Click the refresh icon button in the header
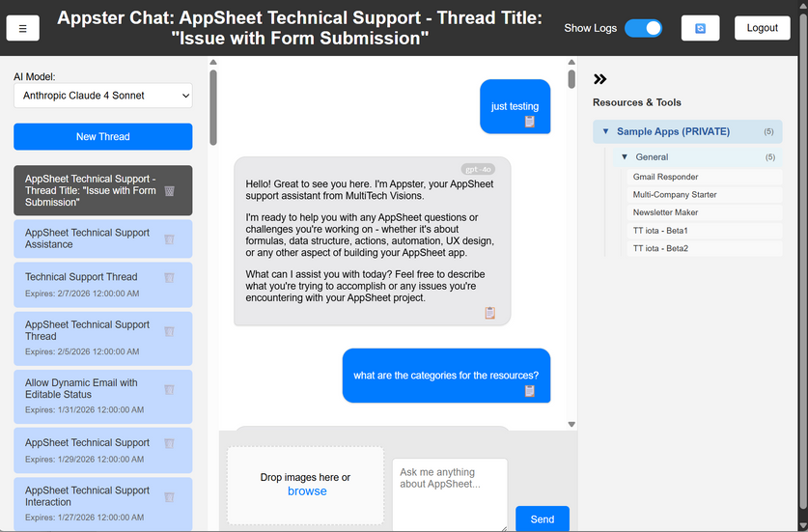 pos(700,28)
